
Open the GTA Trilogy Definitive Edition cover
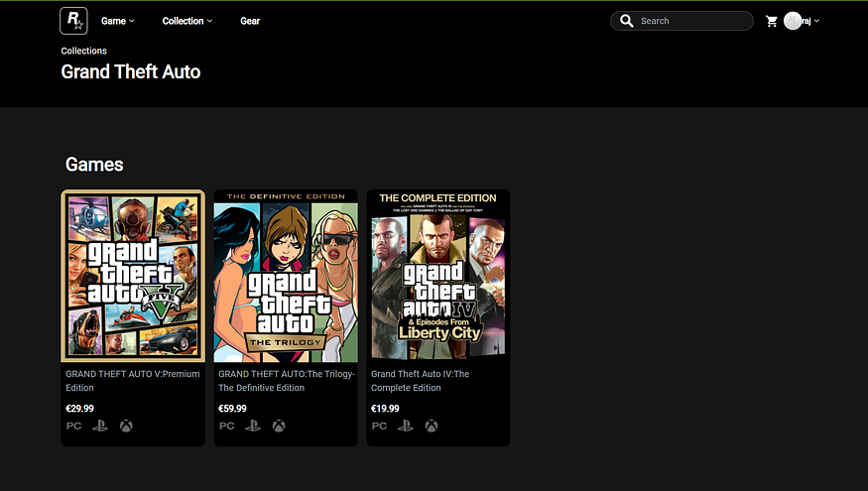click(x=286, y=276)
